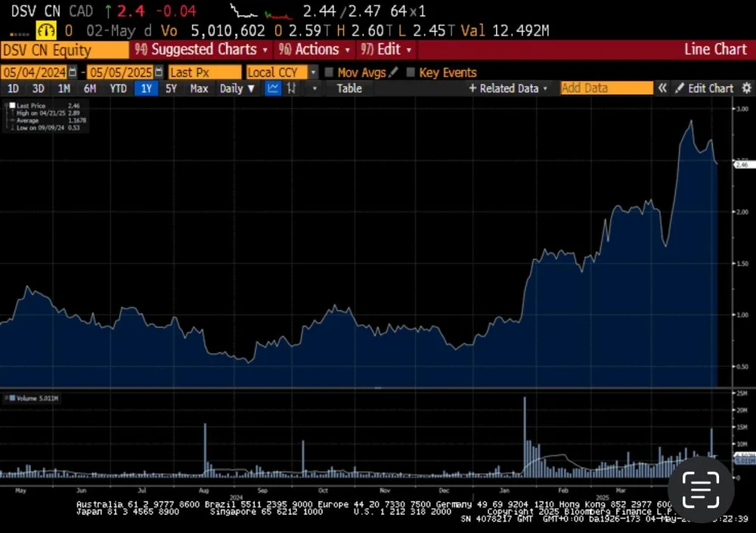
Task: Expand the Edit dropdown menu
Action: (409, 50)
